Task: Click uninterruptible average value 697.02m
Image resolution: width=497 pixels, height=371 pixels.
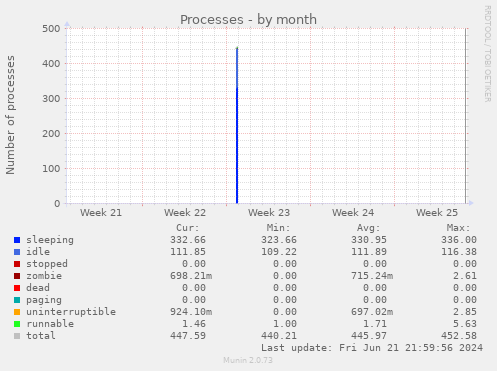Action: click(372, 312)
